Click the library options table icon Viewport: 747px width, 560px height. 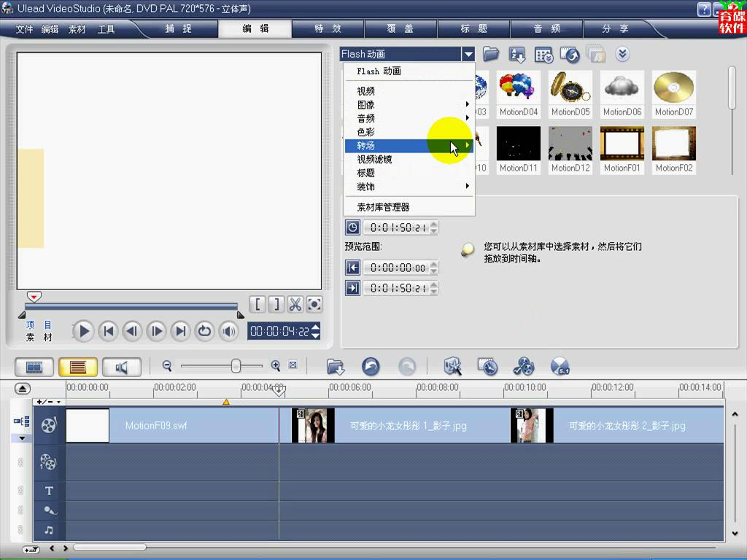pos(543,55)
